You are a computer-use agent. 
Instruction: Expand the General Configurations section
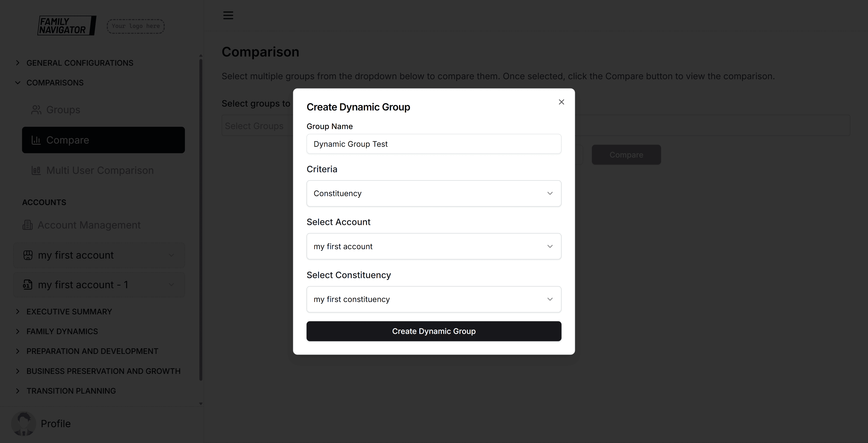[x=79, y=63]
